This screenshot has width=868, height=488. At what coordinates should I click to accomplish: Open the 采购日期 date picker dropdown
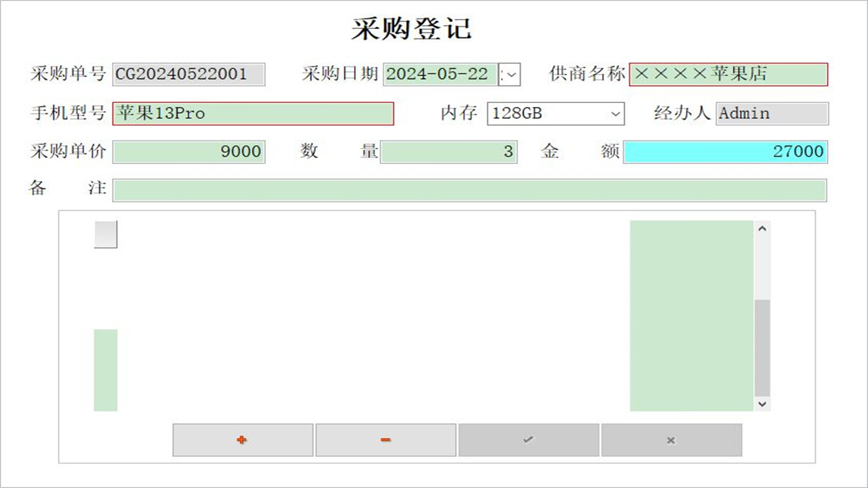point(511,75)
